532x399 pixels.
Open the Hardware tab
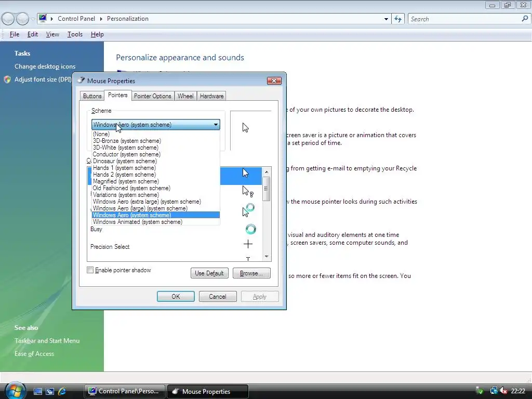coord(212,96)
